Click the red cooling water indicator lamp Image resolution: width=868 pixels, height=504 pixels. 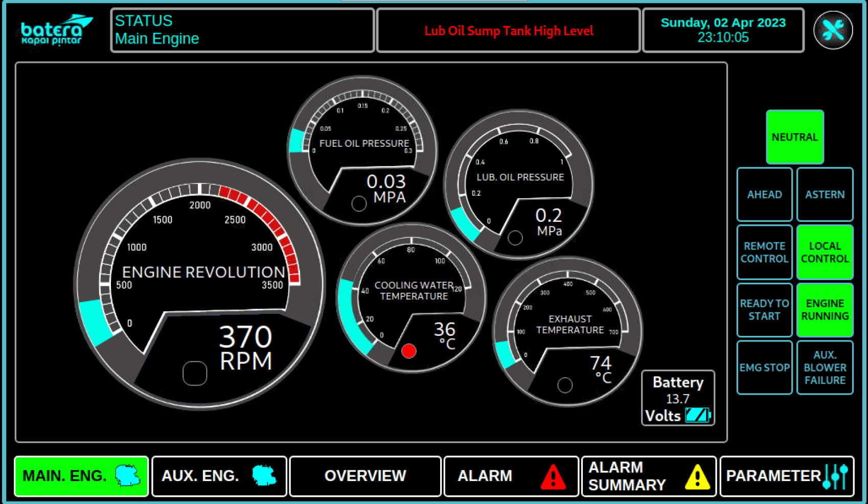(x=408, y=351)
